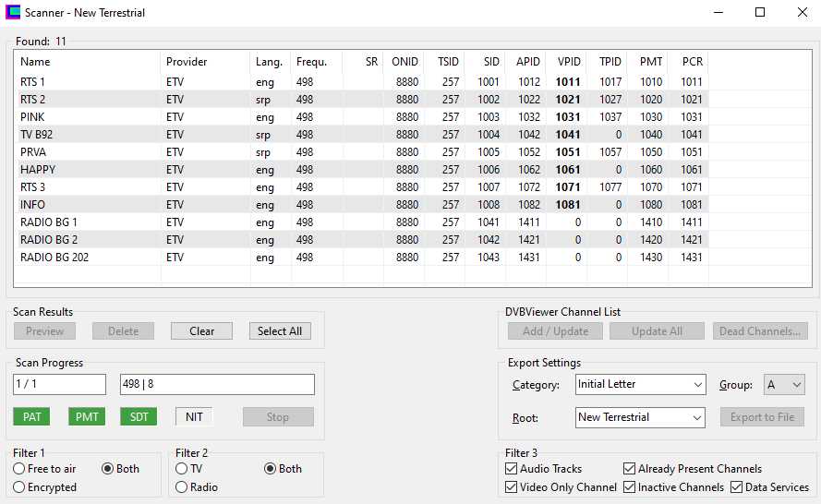Select the HAPPY channel row

click(361, 170)
